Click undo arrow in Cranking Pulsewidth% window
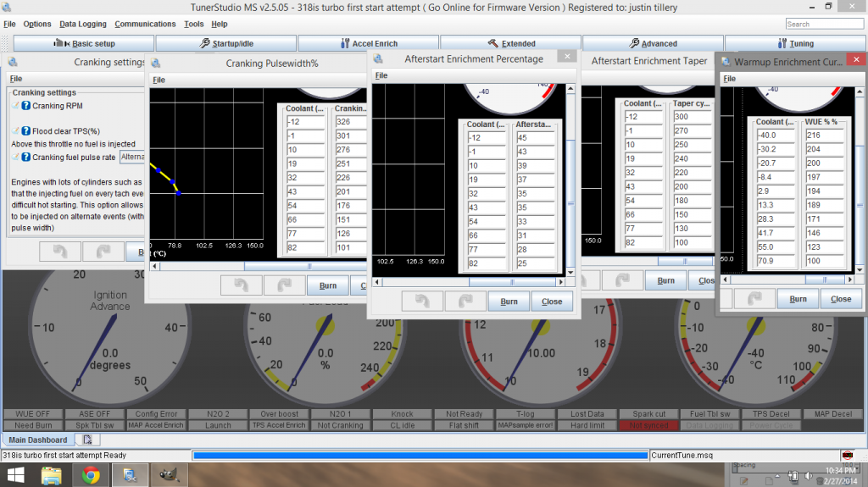Viewport: 868px width, 487px height. [241, 285]
